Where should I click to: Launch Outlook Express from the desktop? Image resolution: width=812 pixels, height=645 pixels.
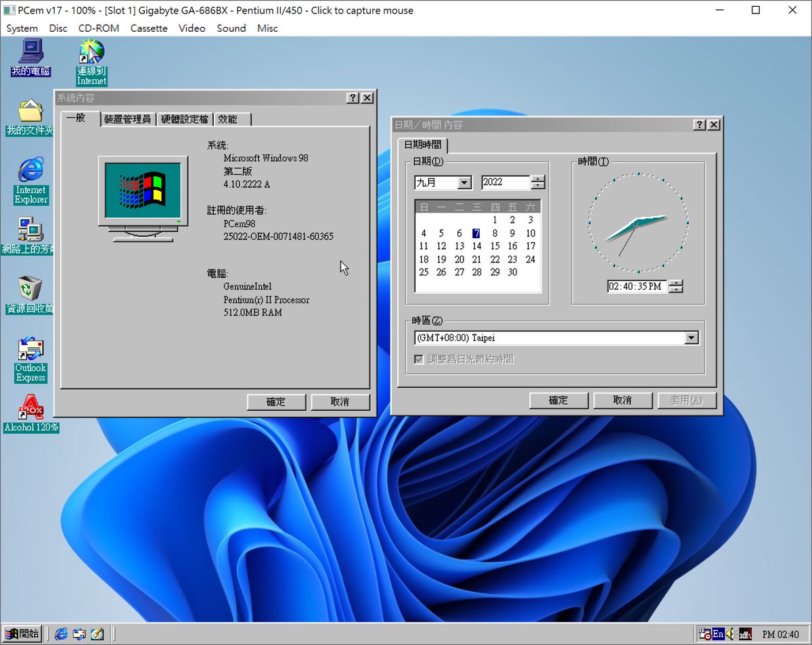click(31, 359)
